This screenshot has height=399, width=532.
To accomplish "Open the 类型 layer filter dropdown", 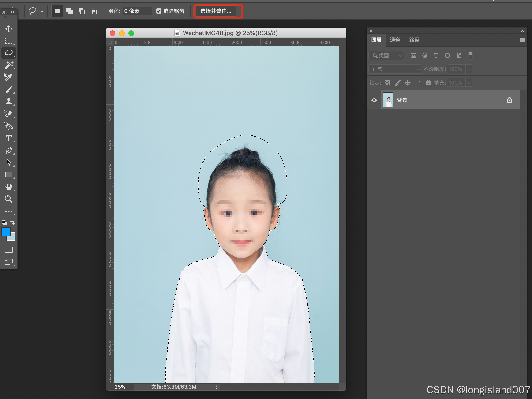I will click(x=386, y=56).
